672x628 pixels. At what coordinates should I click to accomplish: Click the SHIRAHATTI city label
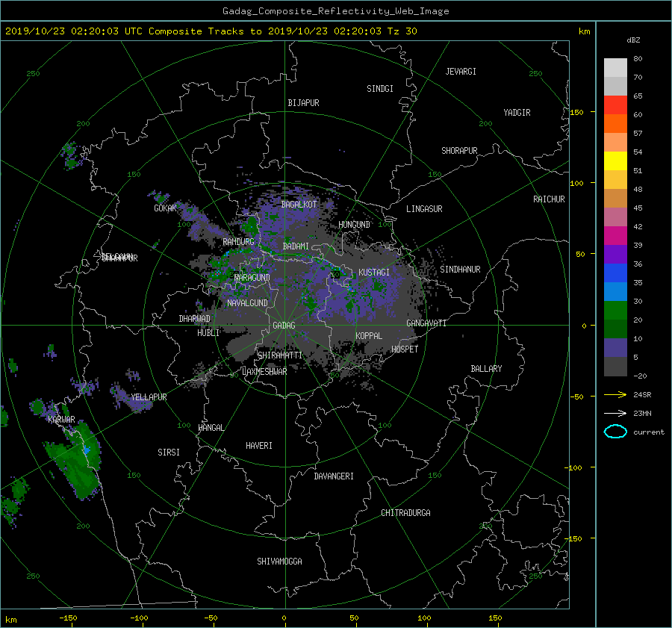click(280, 355)
